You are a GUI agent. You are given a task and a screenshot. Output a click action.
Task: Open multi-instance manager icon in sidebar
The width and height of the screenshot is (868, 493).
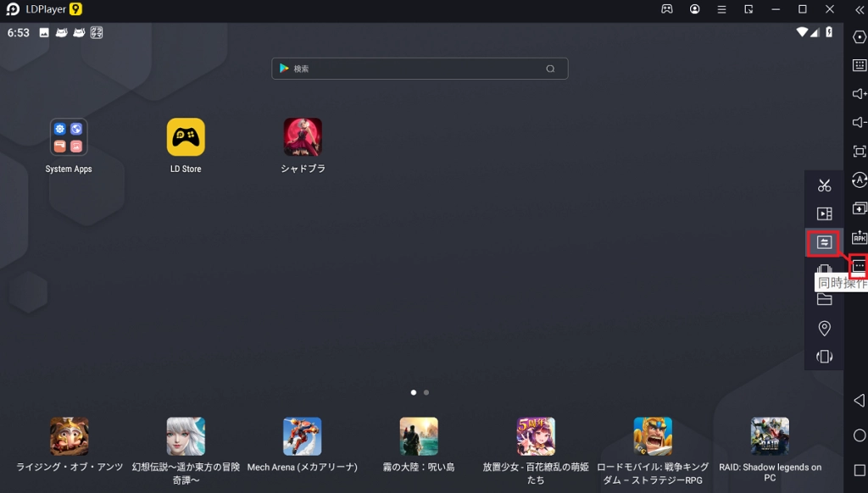click(x=860, y=208)
